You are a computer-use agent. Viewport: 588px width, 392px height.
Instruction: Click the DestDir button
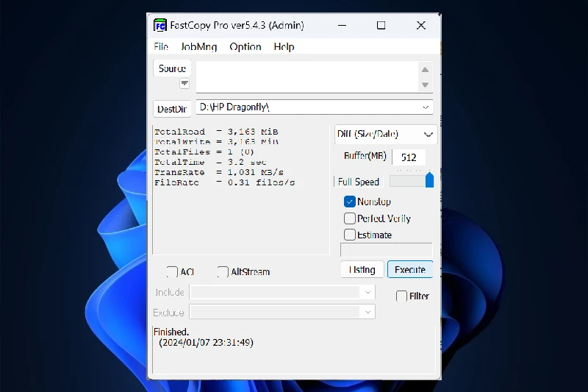[x=172, y=109]
